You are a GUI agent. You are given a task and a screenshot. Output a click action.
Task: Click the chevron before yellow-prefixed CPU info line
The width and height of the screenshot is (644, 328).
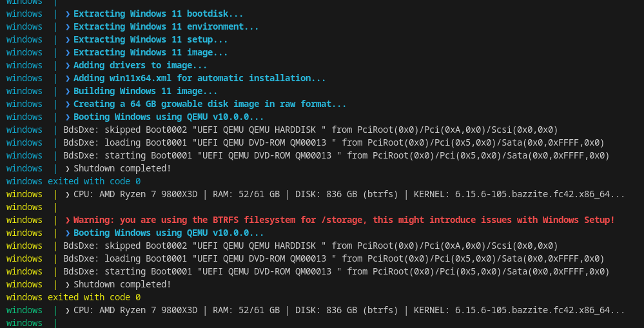68,194
